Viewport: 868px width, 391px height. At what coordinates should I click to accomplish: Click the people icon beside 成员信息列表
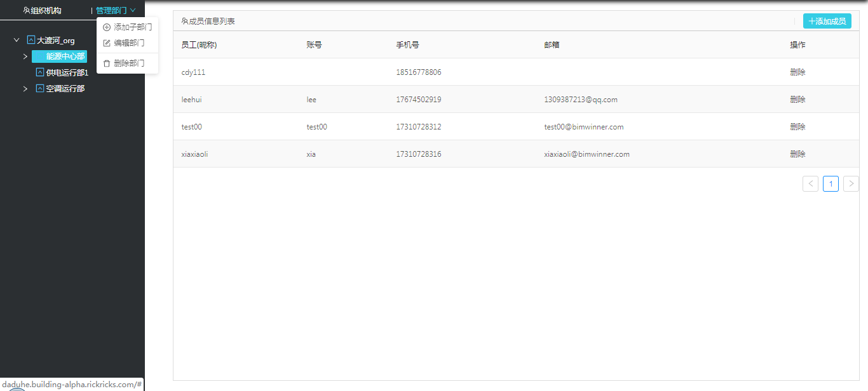[185, 22]
